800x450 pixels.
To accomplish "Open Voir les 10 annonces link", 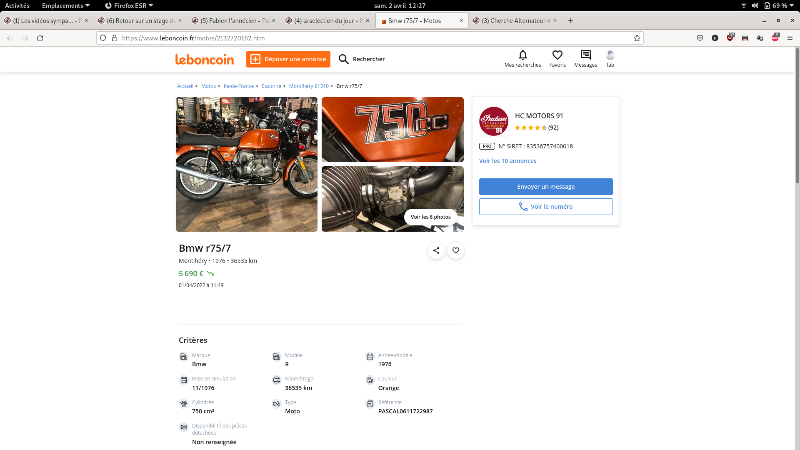I will pyautogui.click(x=507, y=161).
